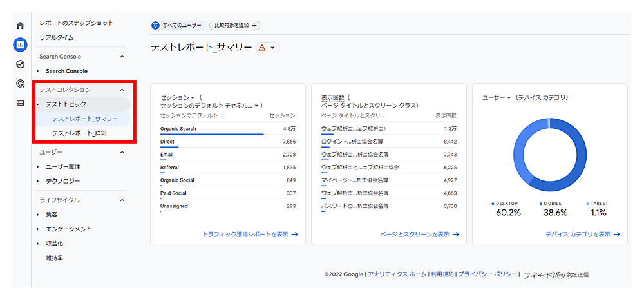This screenshot has height=297, width=644.
Task: Click ページとスクリーンを表示 link
Action: point(419,235)
